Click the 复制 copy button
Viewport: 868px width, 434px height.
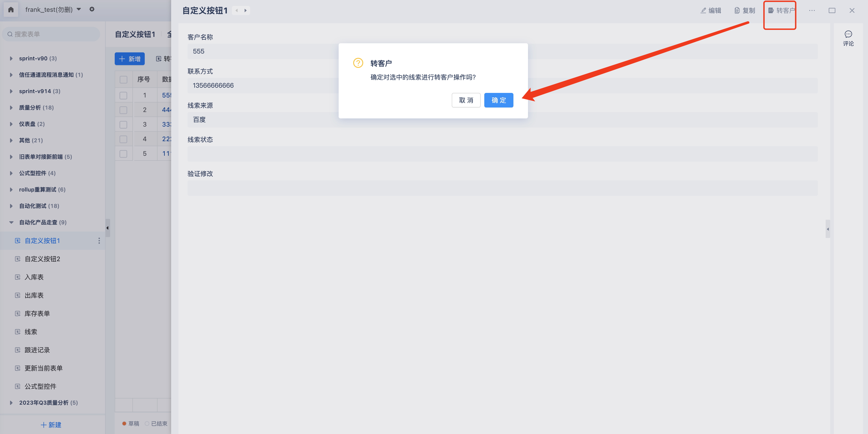click(x=745, y=10)
